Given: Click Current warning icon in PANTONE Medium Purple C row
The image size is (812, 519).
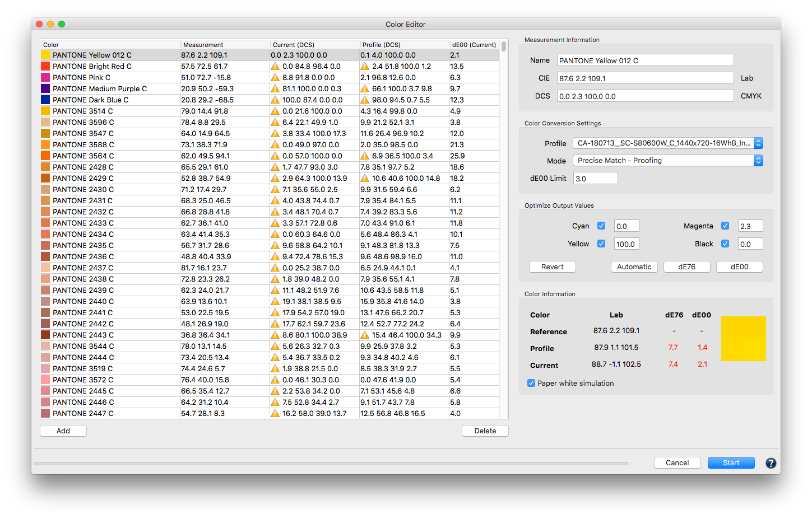Looking at the screenshot, I should 275,88.
